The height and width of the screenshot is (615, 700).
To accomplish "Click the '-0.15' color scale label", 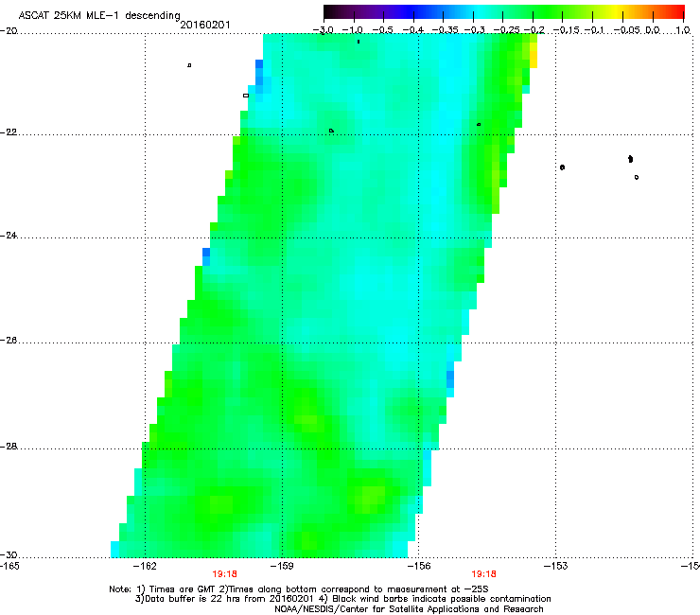I will pos(567,30).
